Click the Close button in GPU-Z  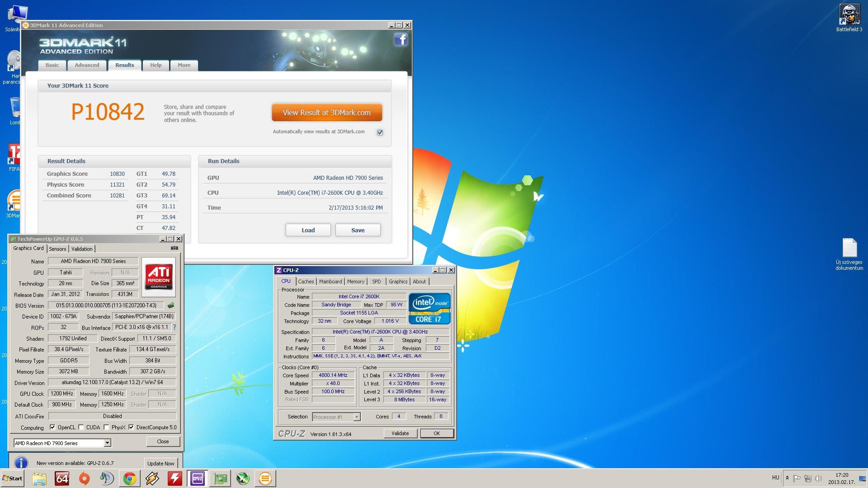pyautogui.click(x=163, y=441)
